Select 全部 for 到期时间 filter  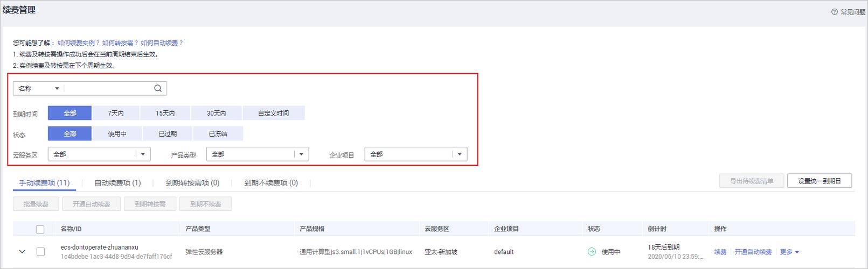click(70, 113)
